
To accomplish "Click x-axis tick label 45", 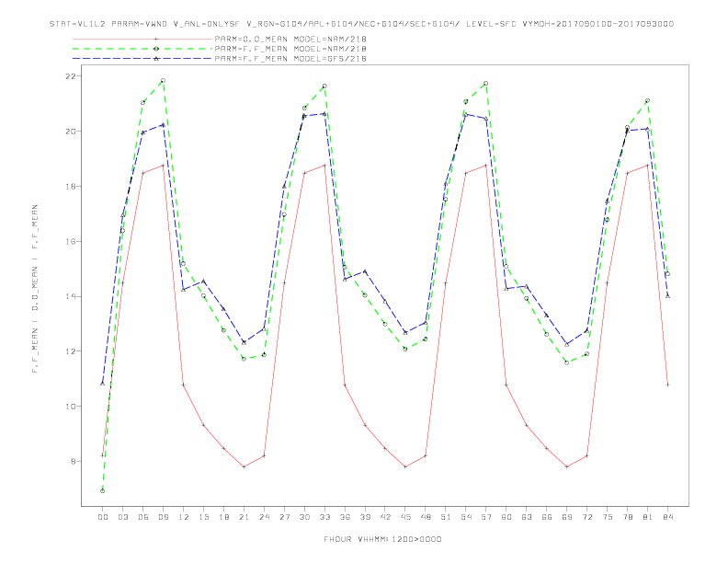I will click(x=405, y=517).
